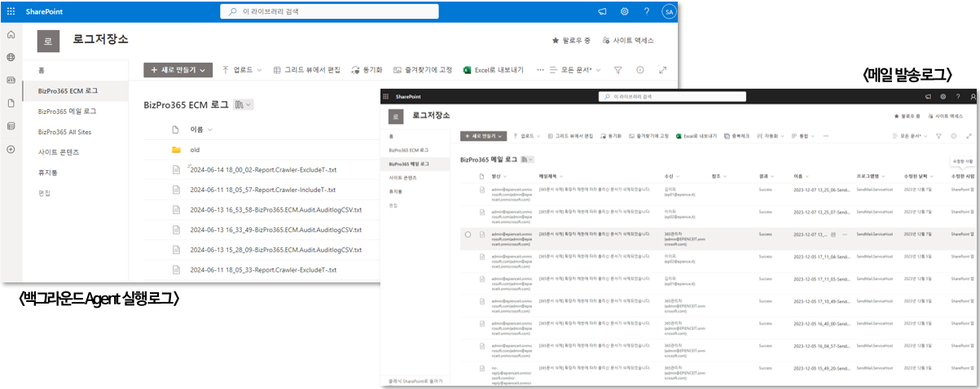Open 사이트 콘텐츠 in the ECM log window navigation
The image size is (980, 389).
[x=59, y=152]
